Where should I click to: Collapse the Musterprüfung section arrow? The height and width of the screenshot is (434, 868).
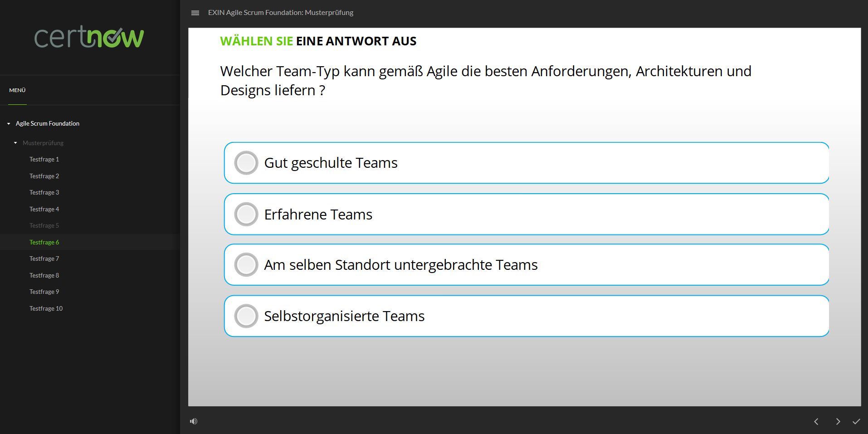pos(15,143)
